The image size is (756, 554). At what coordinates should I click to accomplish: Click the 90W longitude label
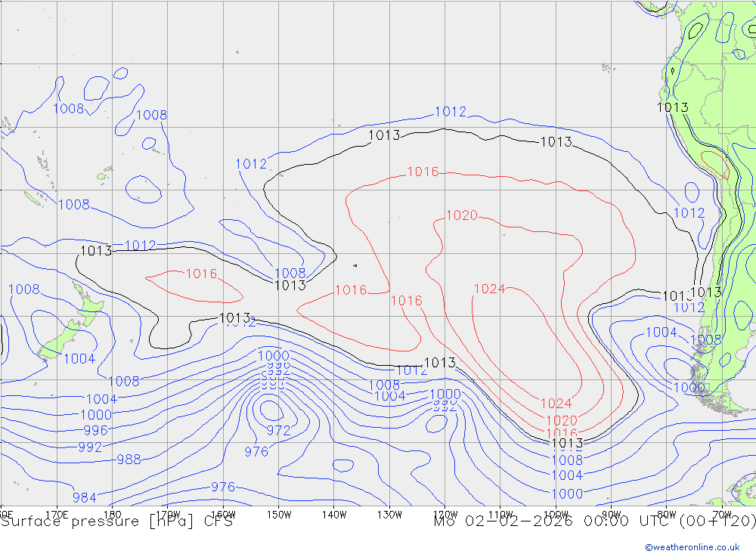click(x=612, y=515)
